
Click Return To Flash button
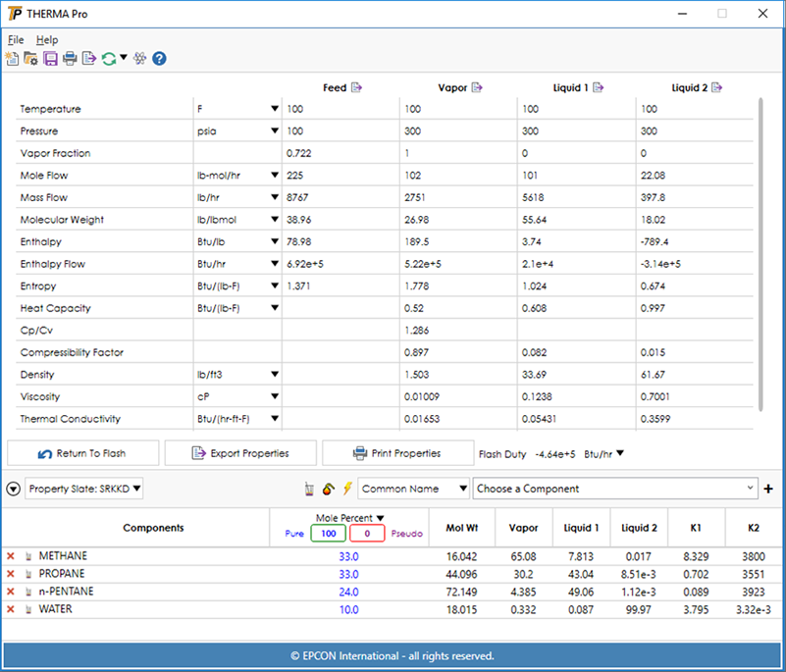83,453
